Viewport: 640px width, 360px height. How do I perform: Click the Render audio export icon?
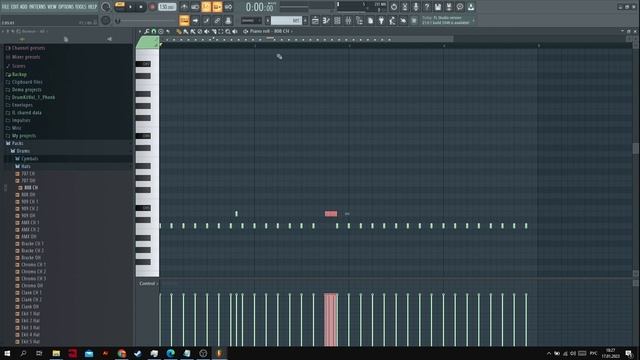click(x=449, y=7)
